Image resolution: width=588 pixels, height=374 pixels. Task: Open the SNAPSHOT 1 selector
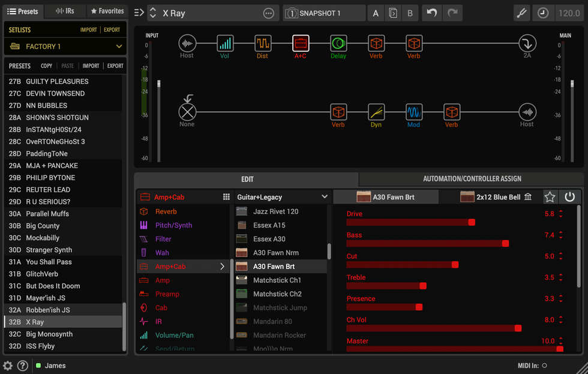tap(324, 13)
